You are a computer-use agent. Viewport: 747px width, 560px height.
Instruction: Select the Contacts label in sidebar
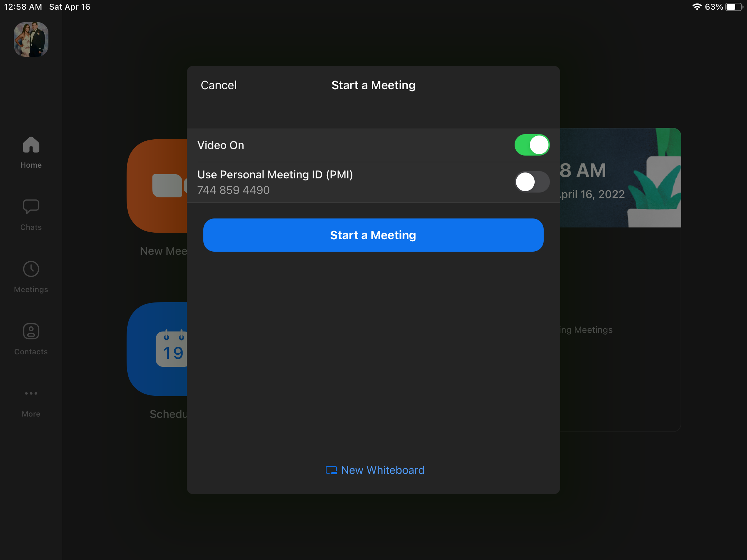pyautogui.click(x=31, y=352)
